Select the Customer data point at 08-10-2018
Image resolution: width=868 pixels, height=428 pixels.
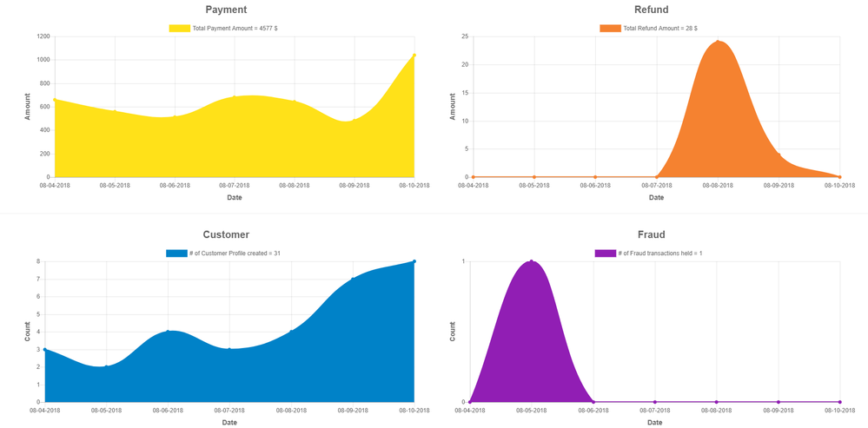414,261
